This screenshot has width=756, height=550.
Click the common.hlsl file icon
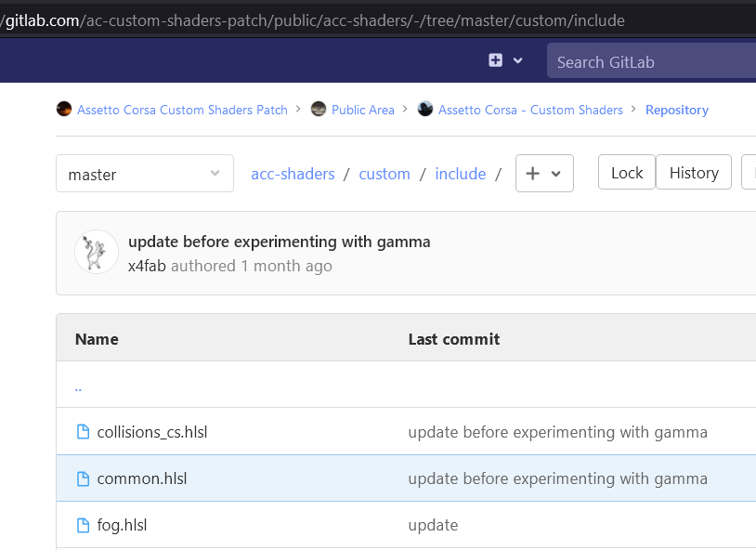[83, 478]
